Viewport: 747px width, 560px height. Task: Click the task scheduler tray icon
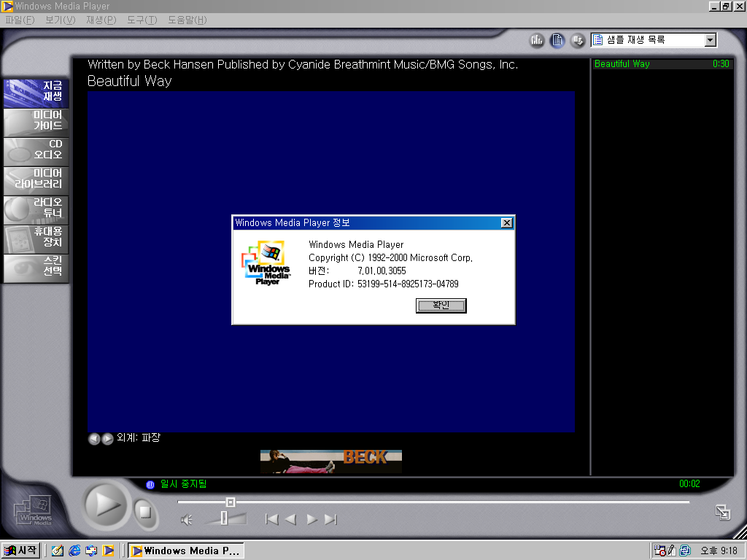point(659,551)
